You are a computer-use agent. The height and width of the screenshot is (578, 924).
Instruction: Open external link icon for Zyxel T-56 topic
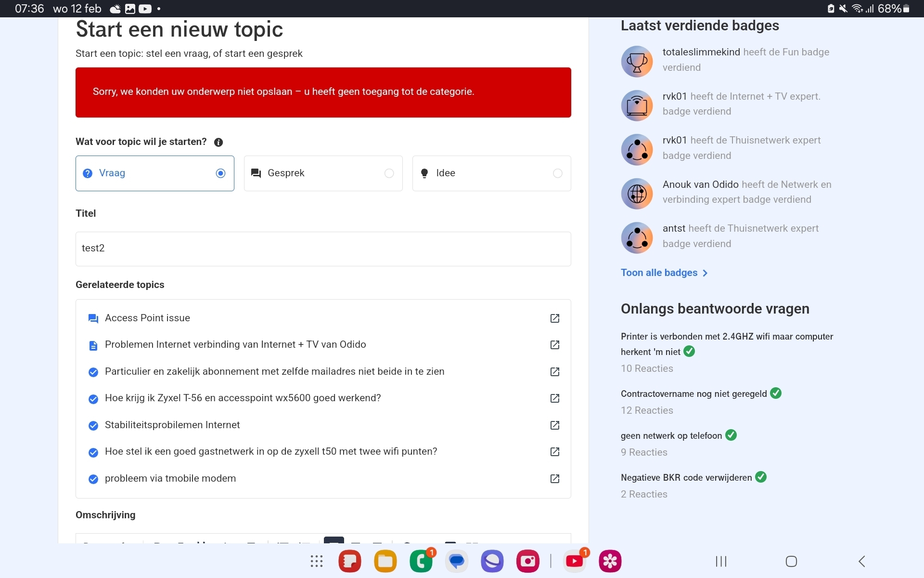(x=555, y=398)
